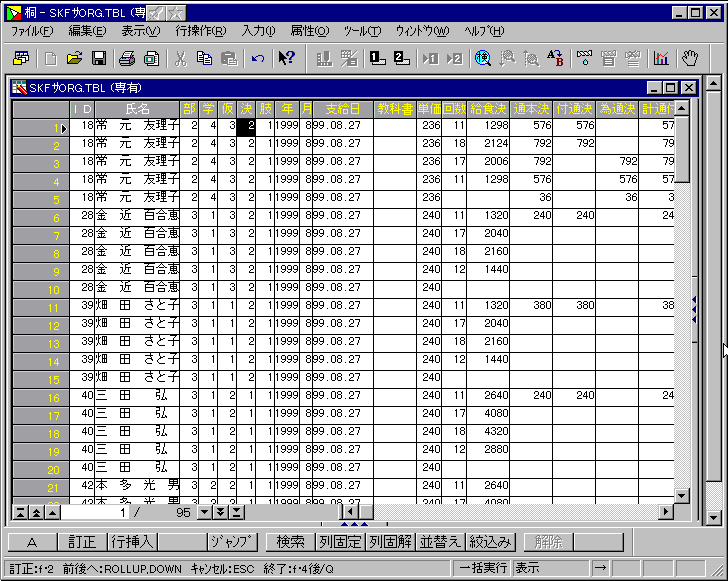Open the ファイル(F) menu

click(33, 31)
